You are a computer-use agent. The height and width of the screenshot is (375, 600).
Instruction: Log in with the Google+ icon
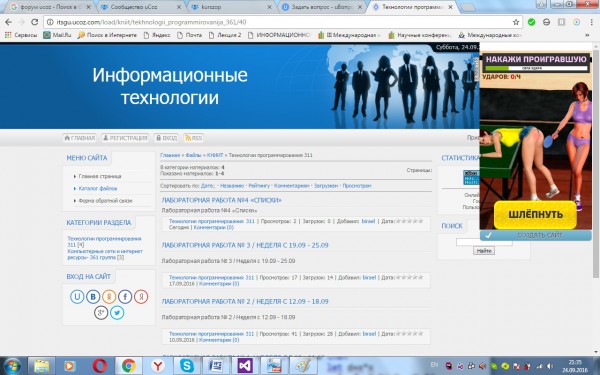click(x=101, y=313)
